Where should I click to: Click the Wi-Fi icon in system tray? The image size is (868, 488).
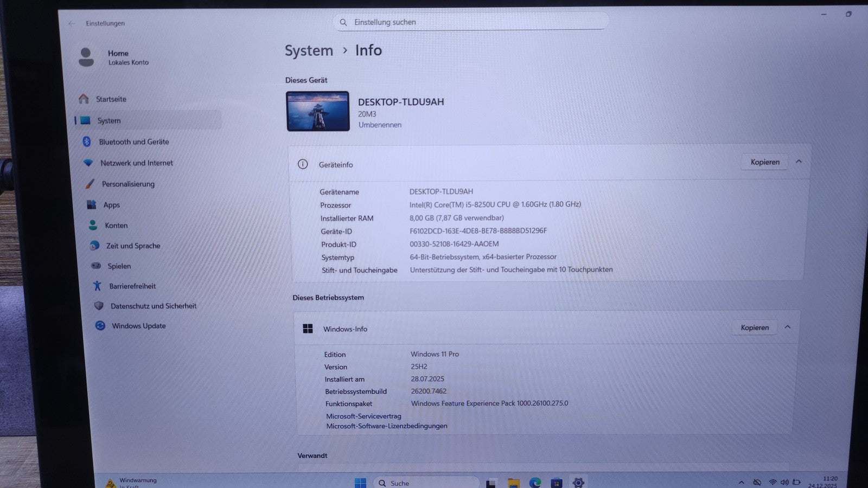[773, 482]
